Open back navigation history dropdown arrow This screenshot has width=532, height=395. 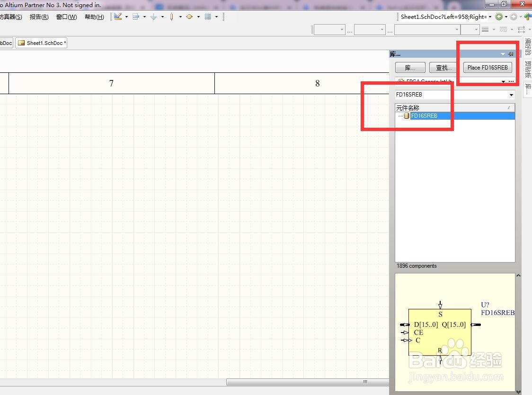pos(506,17)
